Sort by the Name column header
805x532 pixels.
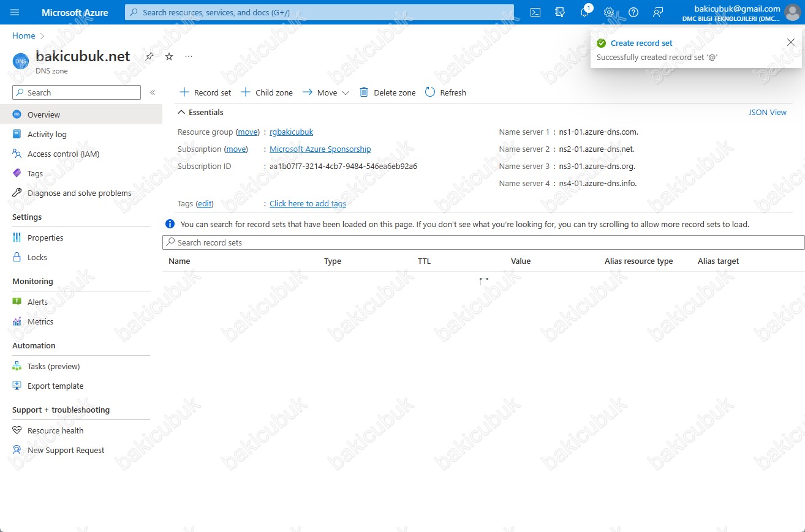pos(180,261)
